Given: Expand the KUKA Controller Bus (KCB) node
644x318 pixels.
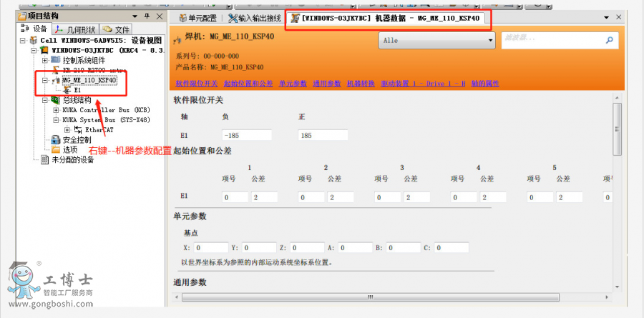Looking at the screenshot, I should click(x=57, y=110).
